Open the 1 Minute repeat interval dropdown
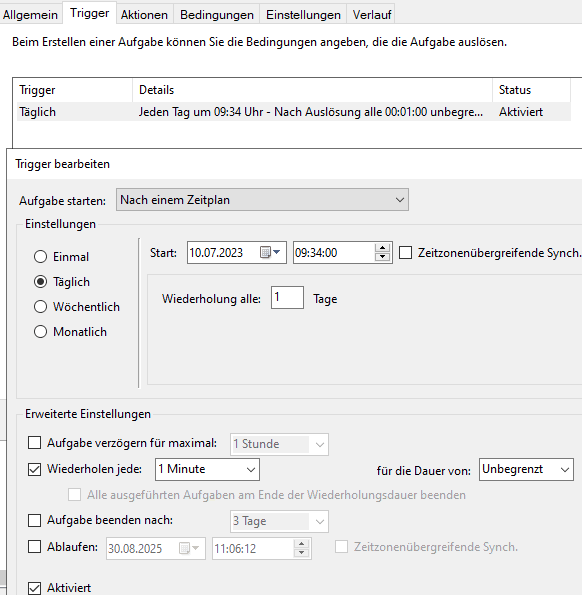 coord(207,469)
